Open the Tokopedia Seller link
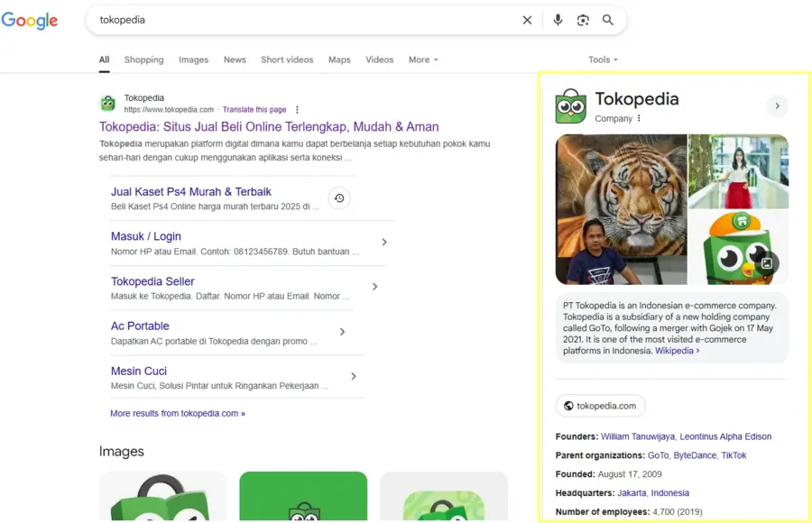 152,281
